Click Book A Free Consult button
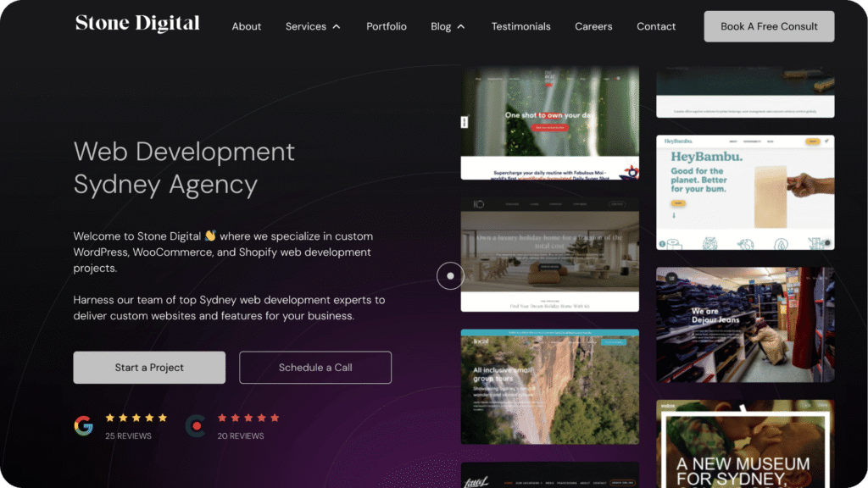 pyautogui.click(x=769, y=26)
